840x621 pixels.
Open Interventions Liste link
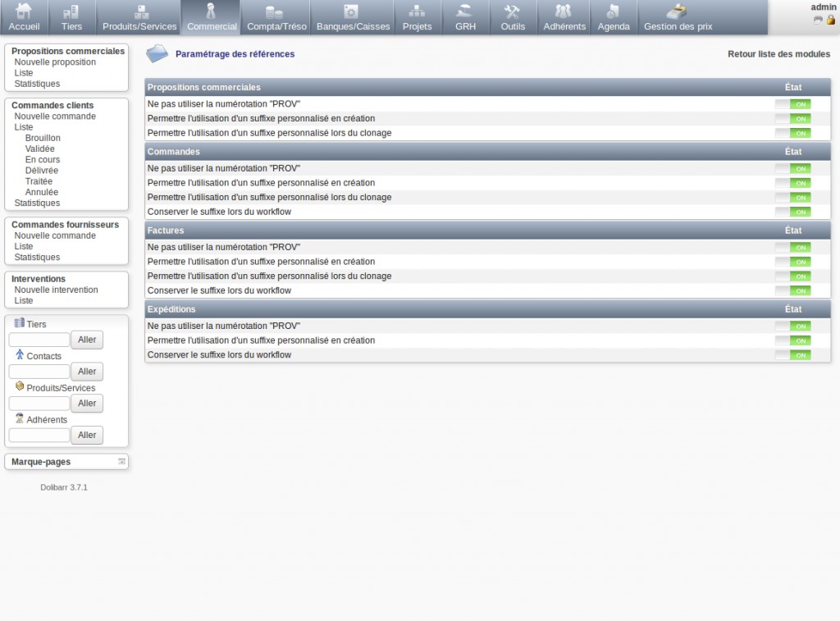pos(24,300)
